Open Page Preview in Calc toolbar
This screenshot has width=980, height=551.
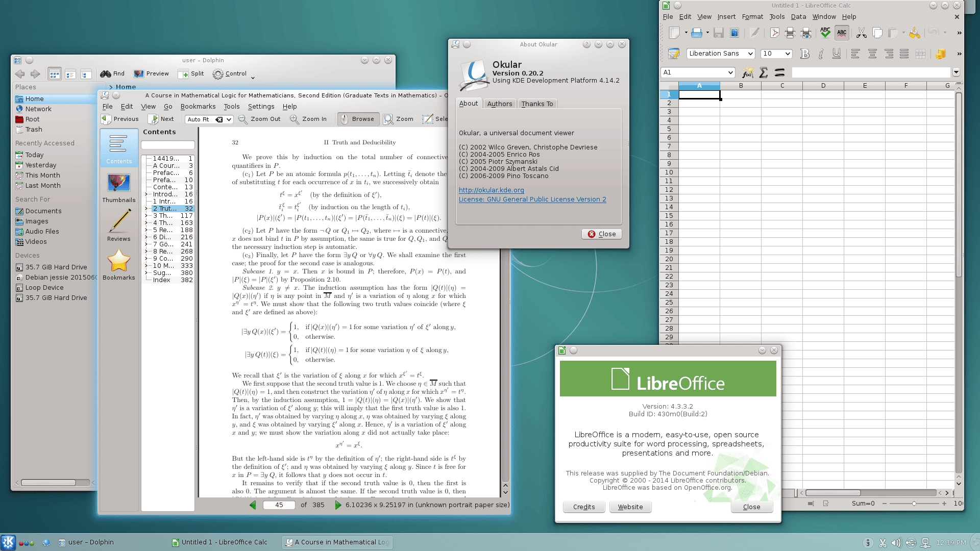[x=806, y=33]
